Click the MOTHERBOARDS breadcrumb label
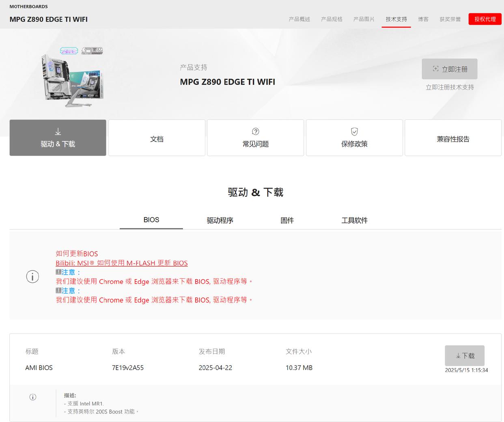The width and height of the screenshot is (504, 422). pos(28,6)
